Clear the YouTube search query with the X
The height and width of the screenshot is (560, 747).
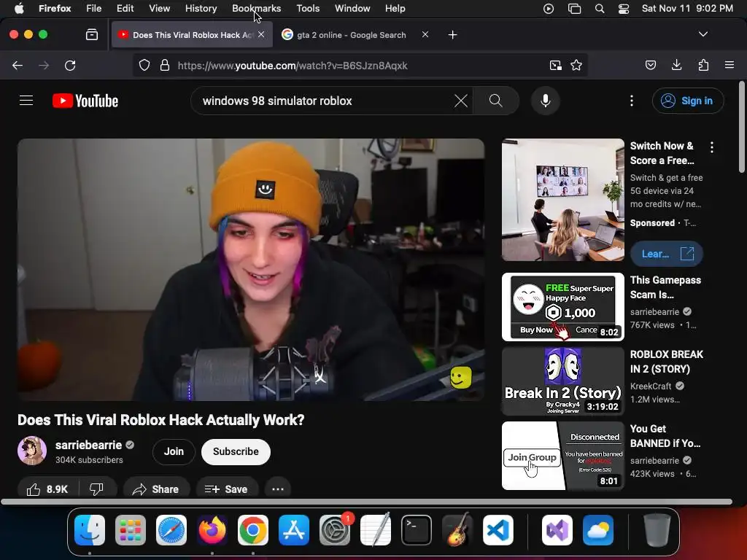(461, 101)
